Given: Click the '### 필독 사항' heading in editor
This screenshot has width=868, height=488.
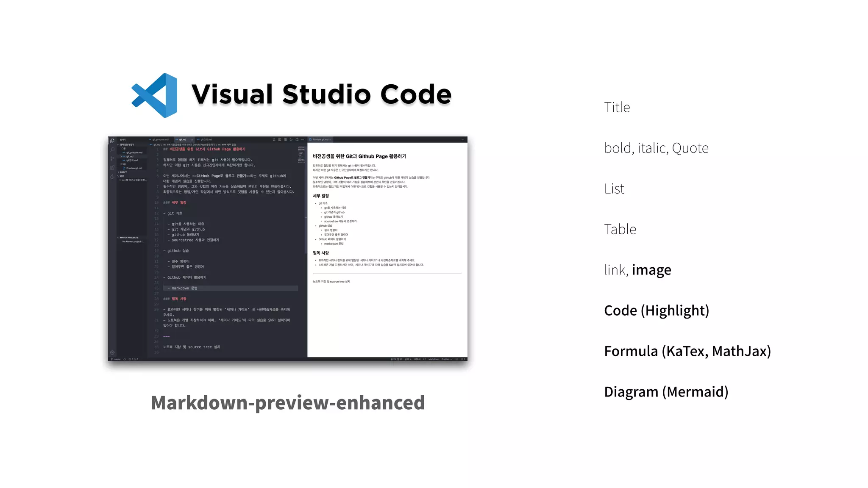Looking at the screenshot, I should [175, 299].
